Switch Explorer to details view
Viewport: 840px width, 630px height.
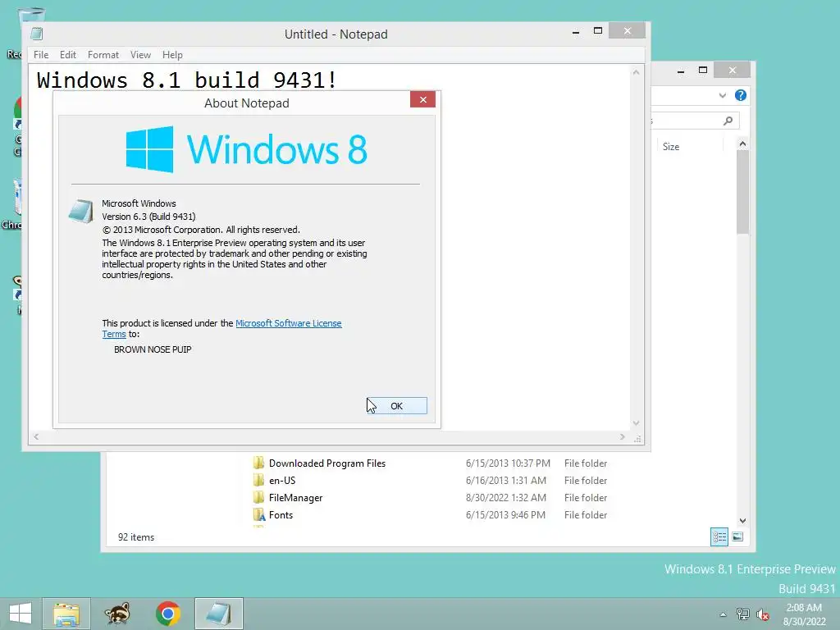point(719,536)
